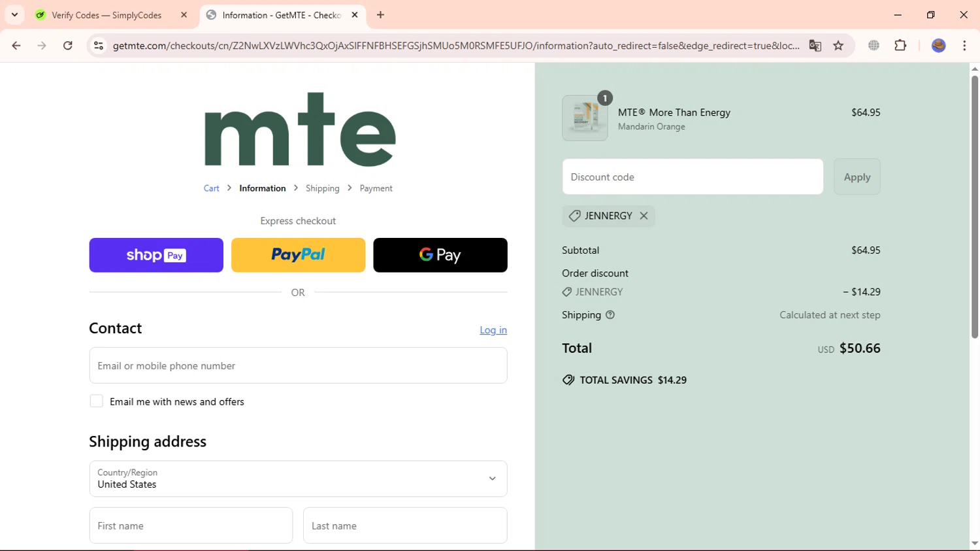The height and width of the screenshot is (551, 980).
Task: Translate this page icon
Action: [x=815, y=46]
